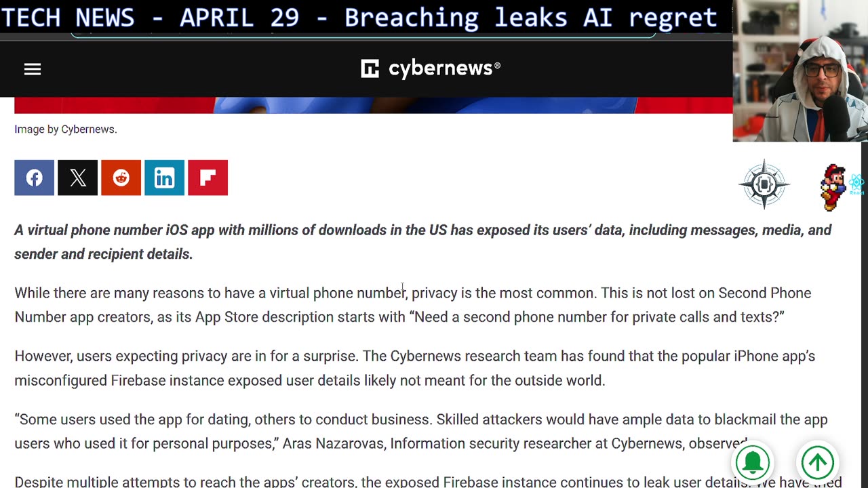Click the green scroll-to-top arrow
The width and height of the screenshot is (868, 488).
point(817,463)
